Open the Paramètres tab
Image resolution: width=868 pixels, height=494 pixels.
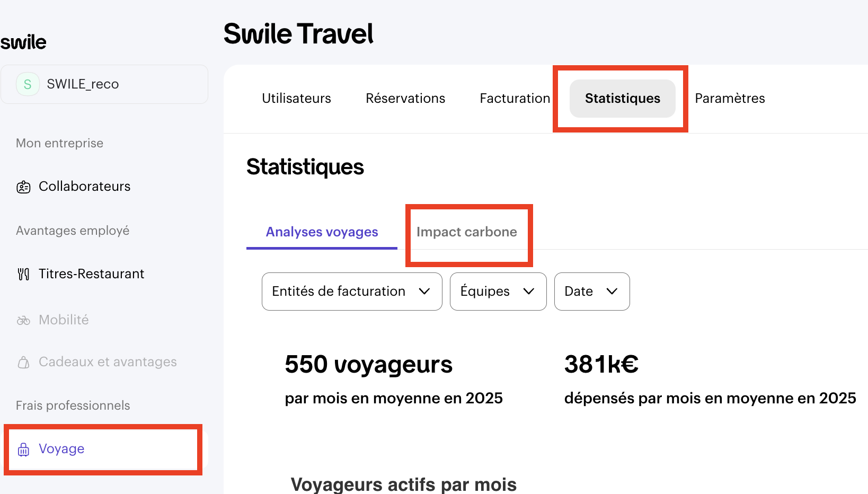point(730,99)
